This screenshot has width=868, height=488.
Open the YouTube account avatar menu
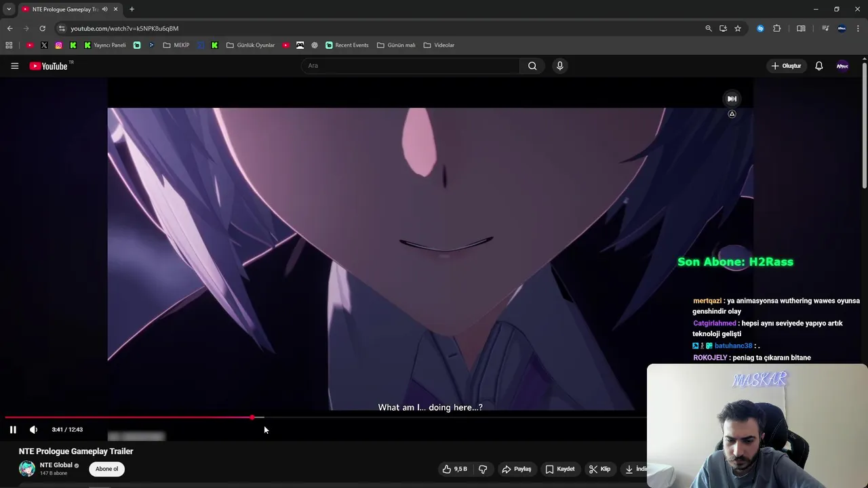pyautogui.click(x=842, y=66)
